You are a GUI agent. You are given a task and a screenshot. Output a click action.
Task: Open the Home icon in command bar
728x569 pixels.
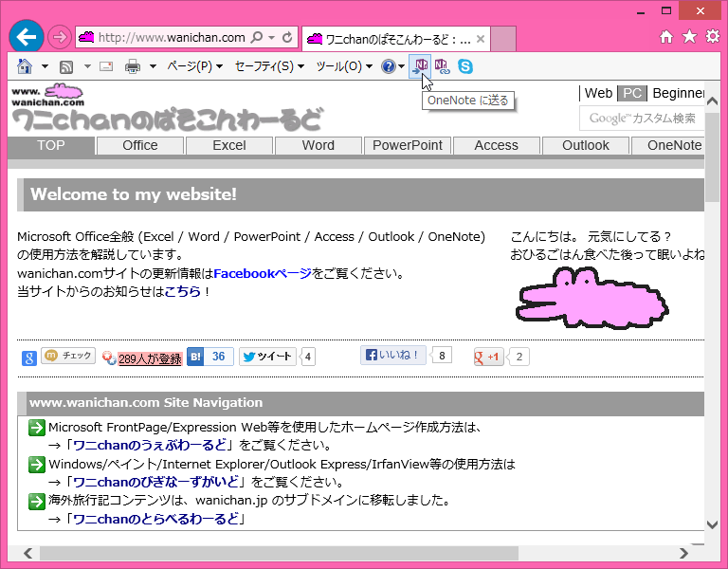pyautogui.click(x=25, y=66)
